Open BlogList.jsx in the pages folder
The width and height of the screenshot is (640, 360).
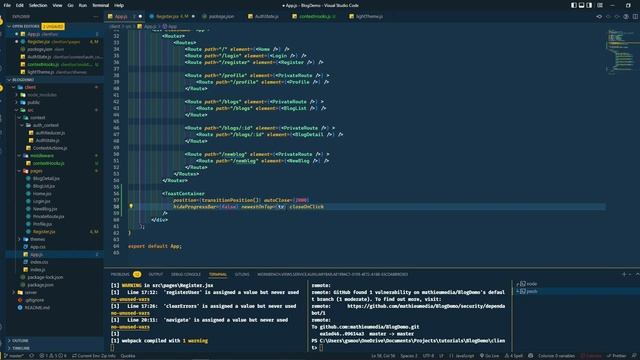pos(44,186)
